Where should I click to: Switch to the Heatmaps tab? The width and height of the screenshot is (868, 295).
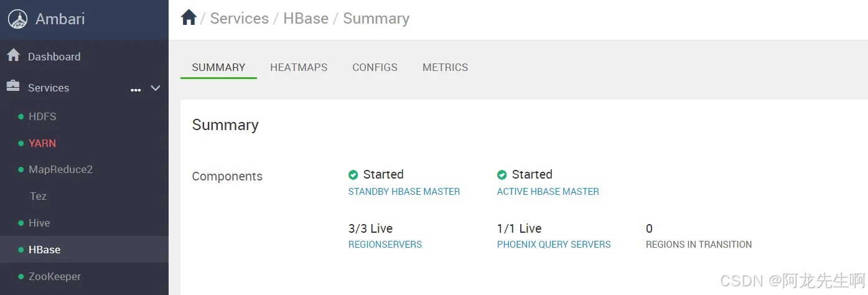[299, 67]
